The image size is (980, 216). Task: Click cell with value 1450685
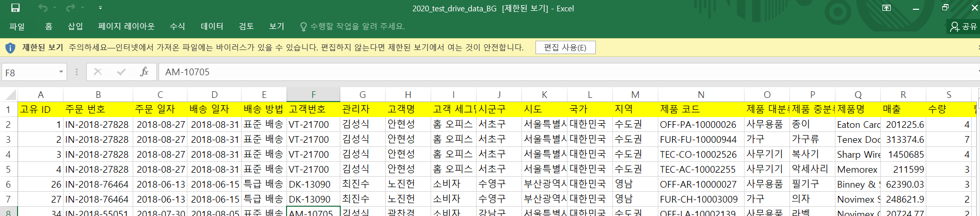pos(903,154)
